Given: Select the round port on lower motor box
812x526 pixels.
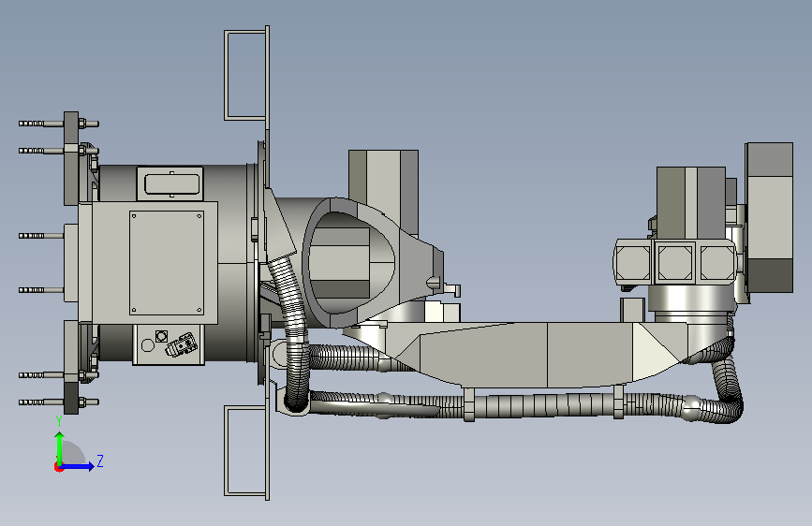Looking at the screenshot, I should pyautogui.click(x=148, y=345).
